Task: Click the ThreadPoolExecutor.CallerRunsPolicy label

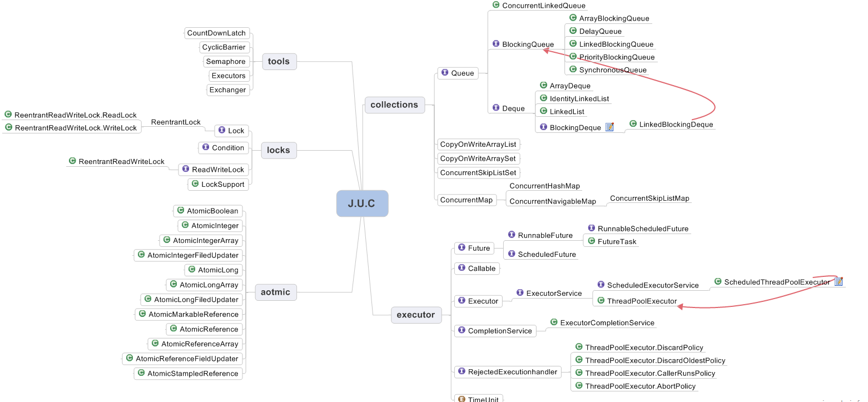Action: tap(650, 373)
